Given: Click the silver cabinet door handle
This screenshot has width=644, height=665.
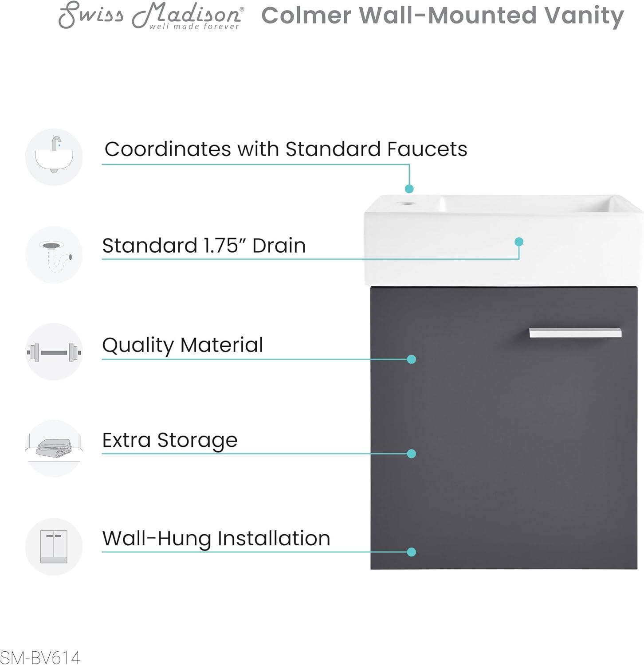Looking at the screenshot, I should (575, 333).
